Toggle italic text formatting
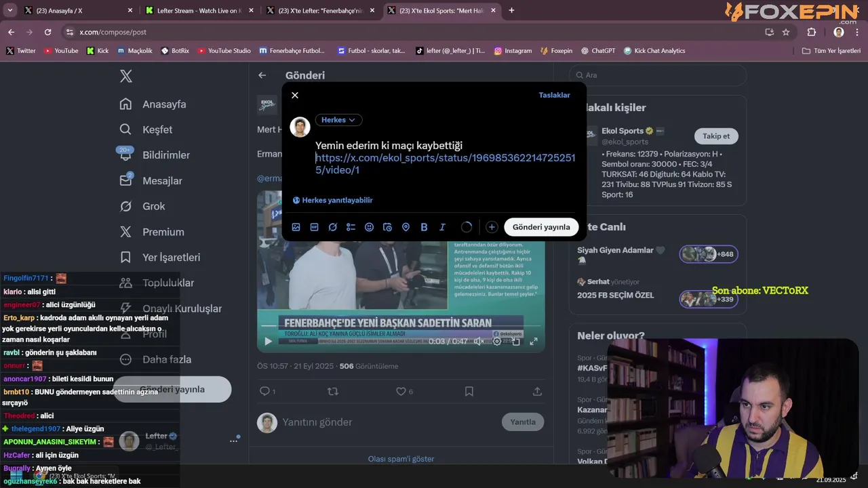This screenshot has width=868, height=488. (442, 227)
